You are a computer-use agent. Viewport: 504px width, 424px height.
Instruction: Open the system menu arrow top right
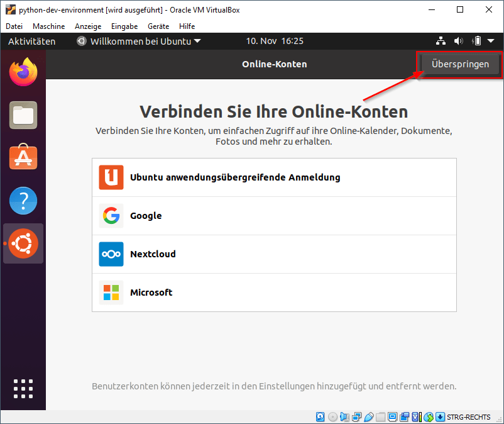point(491,41)
